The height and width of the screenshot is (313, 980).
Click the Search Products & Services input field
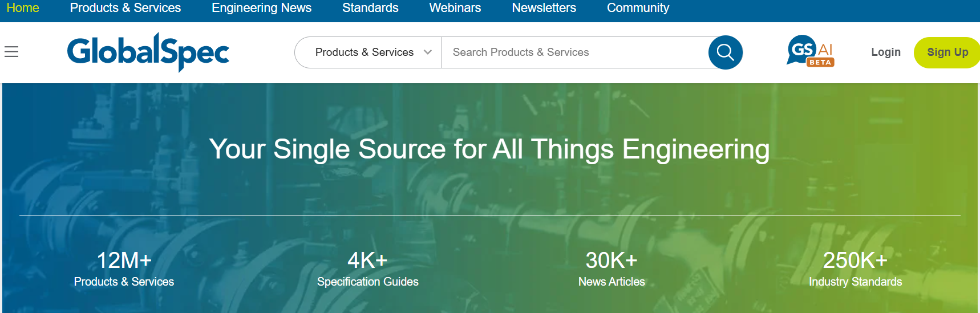[575, 52]
